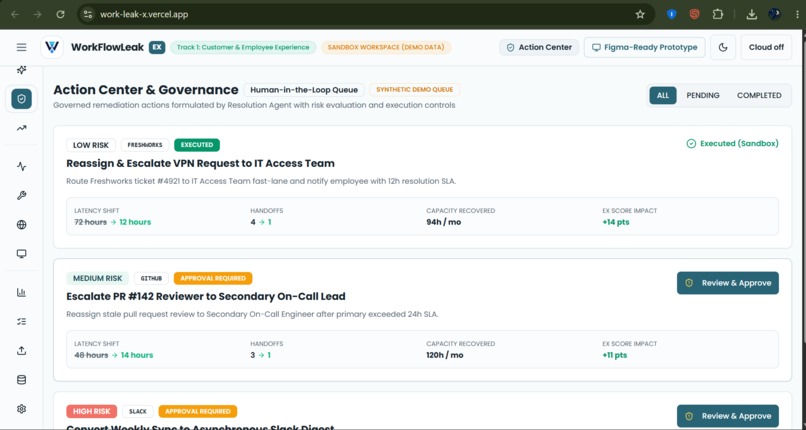Open the settings gear sidebar icon

(x=22, y=409)
